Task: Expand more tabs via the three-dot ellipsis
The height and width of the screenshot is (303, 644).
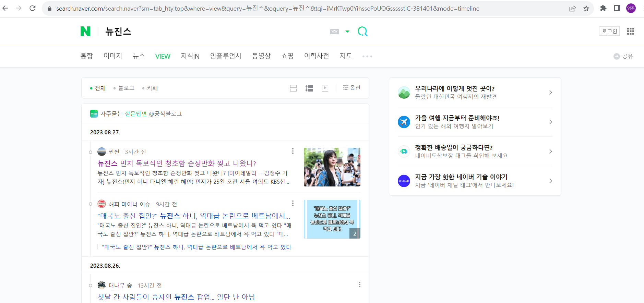Action: tap(367, 56)
